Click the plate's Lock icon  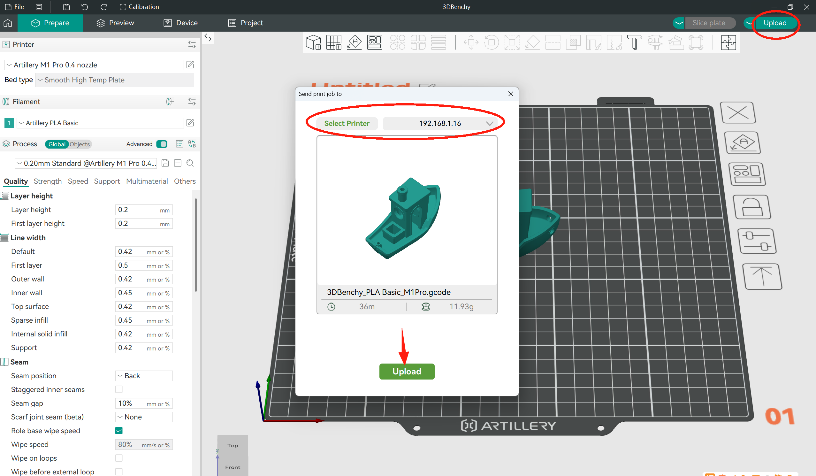pos(752,207)
